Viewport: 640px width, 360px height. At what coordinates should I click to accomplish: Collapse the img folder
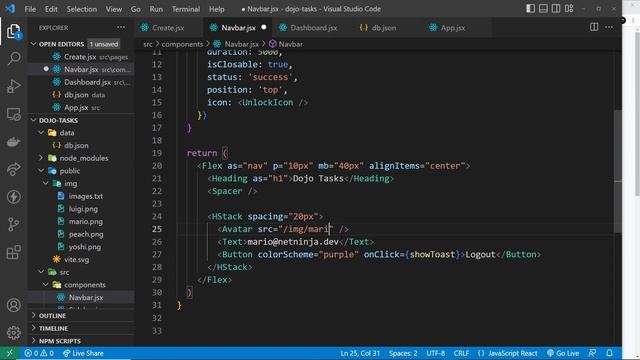click(46, 183)
